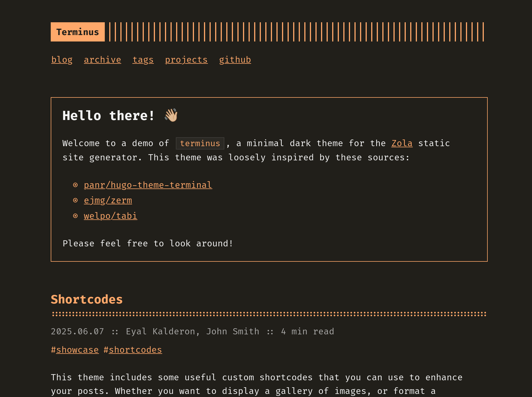Select author Eyal Kalderon
532x397 pixels.
click(160, 331)
